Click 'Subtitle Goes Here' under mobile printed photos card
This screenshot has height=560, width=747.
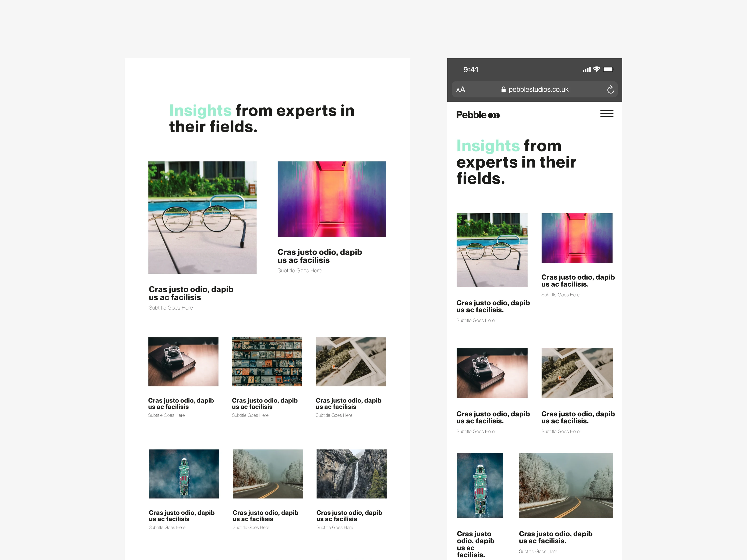(x=560, y=432)
